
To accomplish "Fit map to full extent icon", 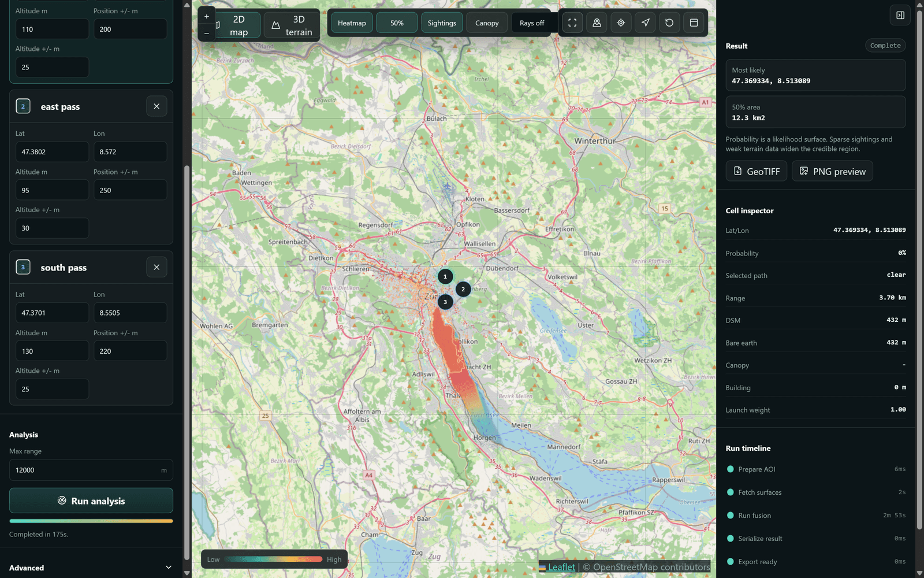I will pyautogui.click(x=572, y=23).
